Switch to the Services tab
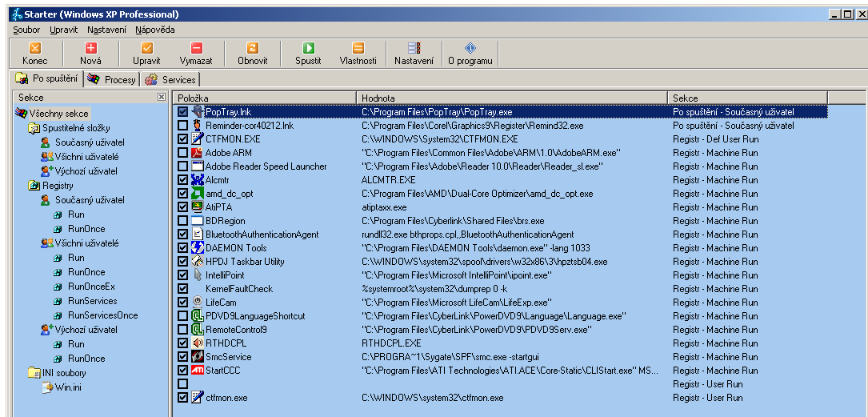The width and height of the screenshot is (868, 417). [170, 80]
